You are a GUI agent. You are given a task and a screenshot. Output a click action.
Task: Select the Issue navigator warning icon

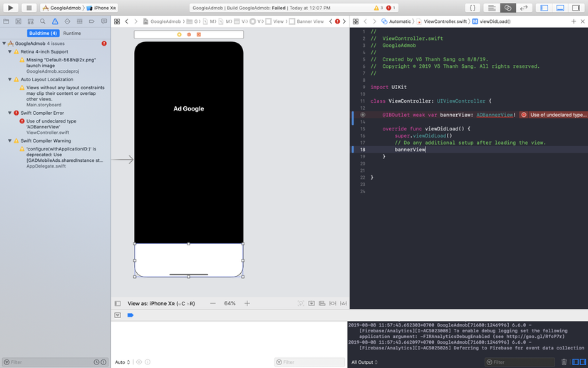55,21
